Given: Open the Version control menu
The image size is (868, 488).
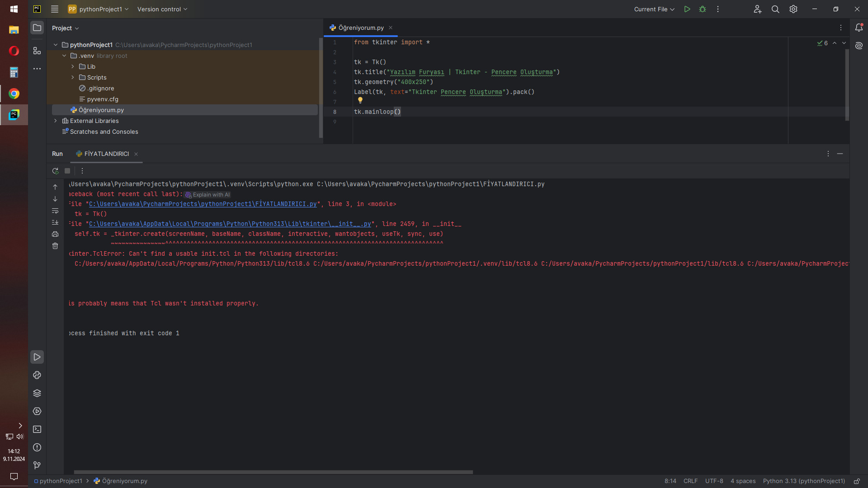Looking at the screenshot, I should [x=162, y=9].
